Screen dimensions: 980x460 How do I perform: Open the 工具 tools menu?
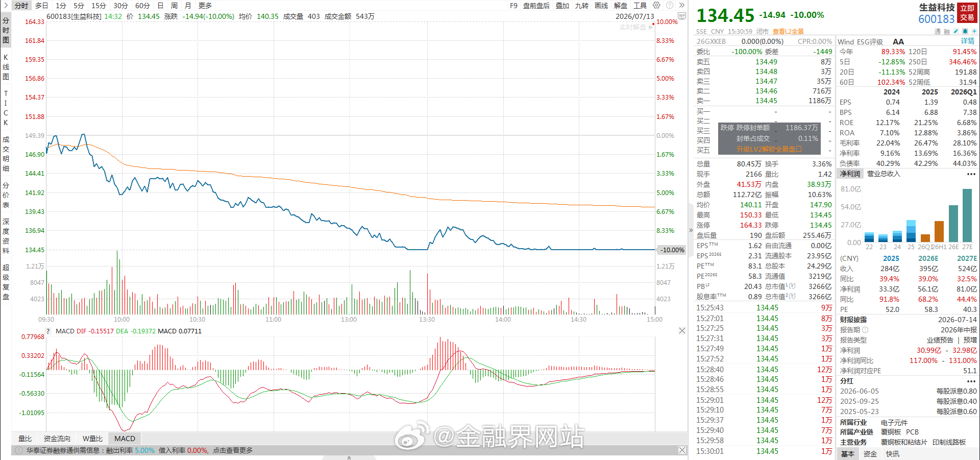tap(640, 6)
